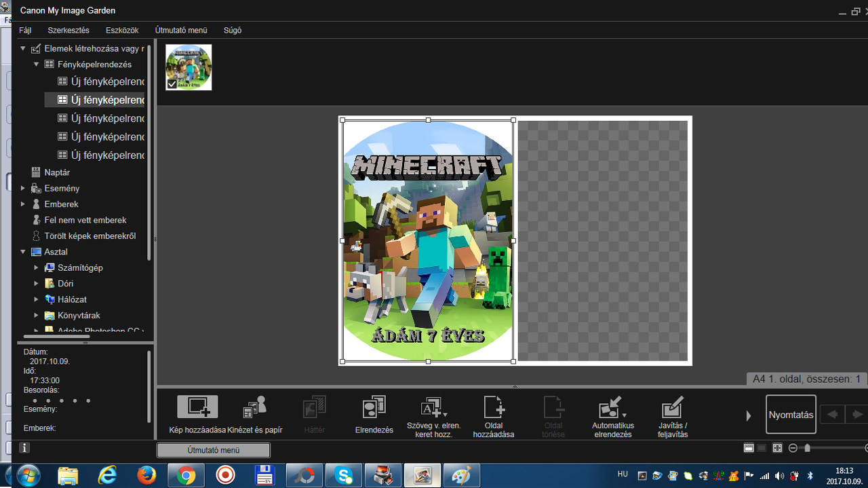The width and height of the screenshot is (868, 488).
Task: Click the toolbar's right scroll arrow
Action: pyautogui.click(x=749, y=415)
